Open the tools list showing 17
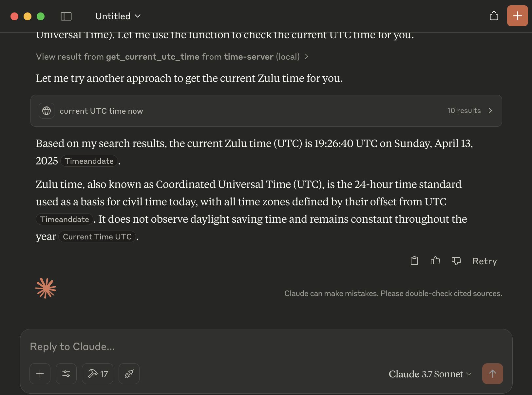This screenshot has width=532, height=395. coord(98,374)
